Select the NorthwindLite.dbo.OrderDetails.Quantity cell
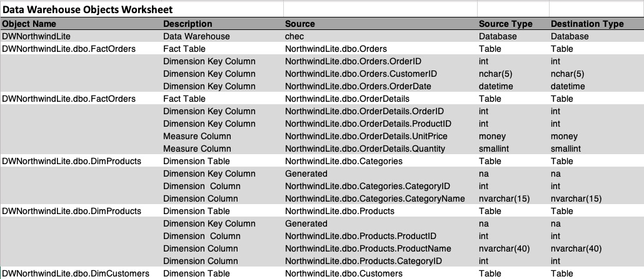The image size is (644, 279). 365,149
